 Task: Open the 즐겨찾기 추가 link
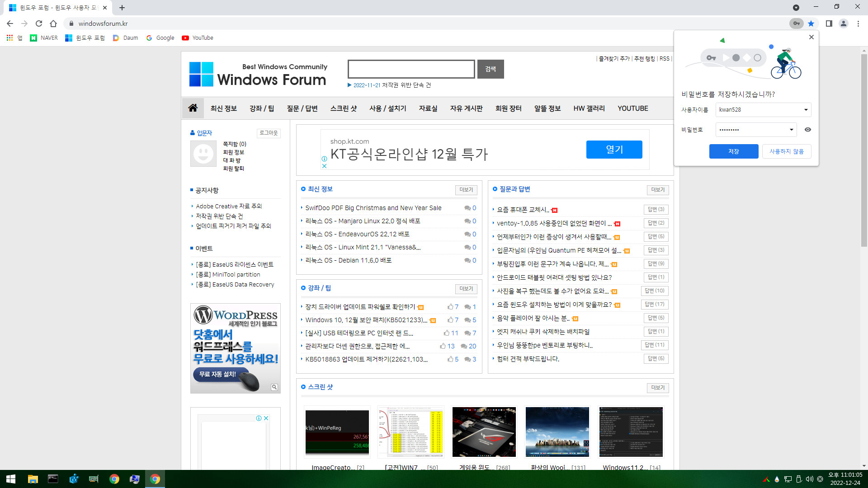point(614,59)
